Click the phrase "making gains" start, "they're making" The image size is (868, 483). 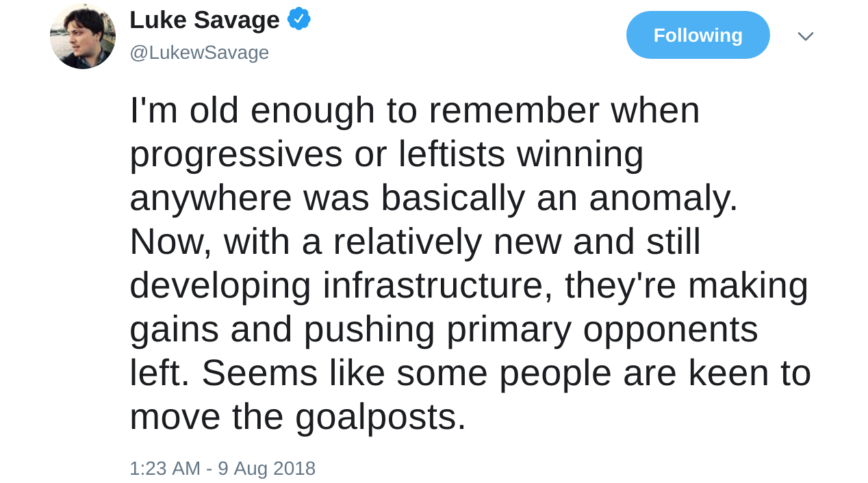[x=686, y=286]
